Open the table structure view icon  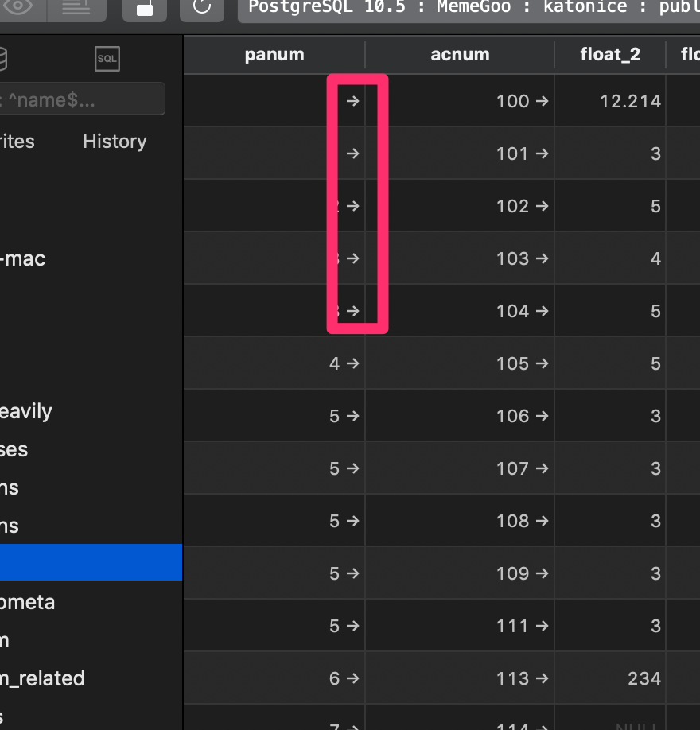[x=76, y=6]
